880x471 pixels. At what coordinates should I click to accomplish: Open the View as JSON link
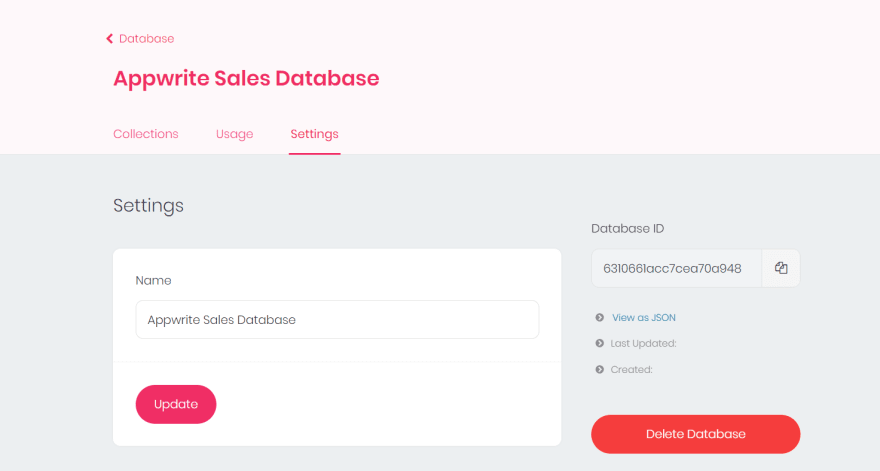click(x=644, y=318)
